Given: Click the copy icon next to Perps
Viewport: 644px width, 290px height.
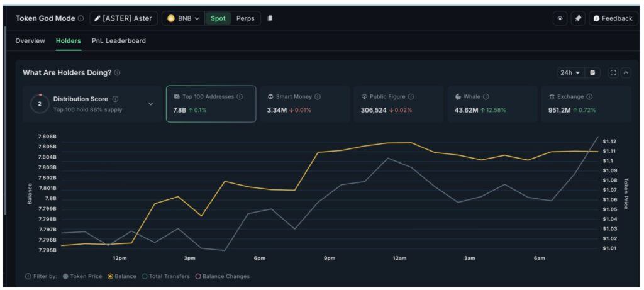Looking at the screenshot, I should [x=270, y=18].
